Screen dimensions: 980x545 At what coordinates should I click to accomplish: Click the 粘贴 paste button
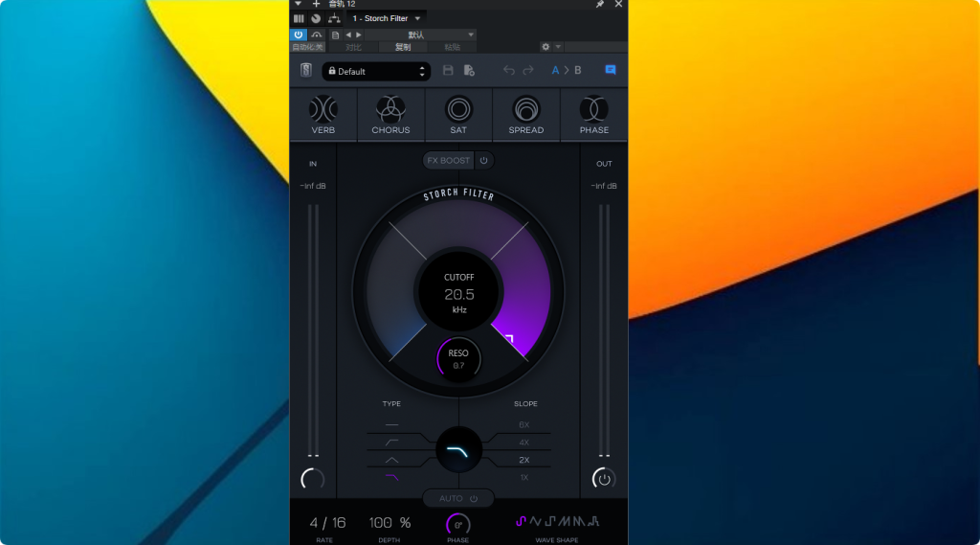tap(452, 48)
